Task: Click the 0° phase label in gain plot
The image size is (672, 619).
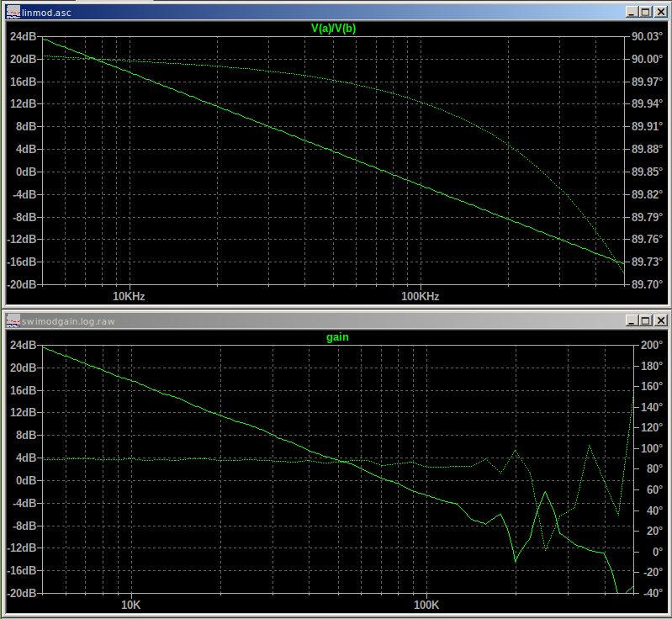Action: tap(658, 552)
